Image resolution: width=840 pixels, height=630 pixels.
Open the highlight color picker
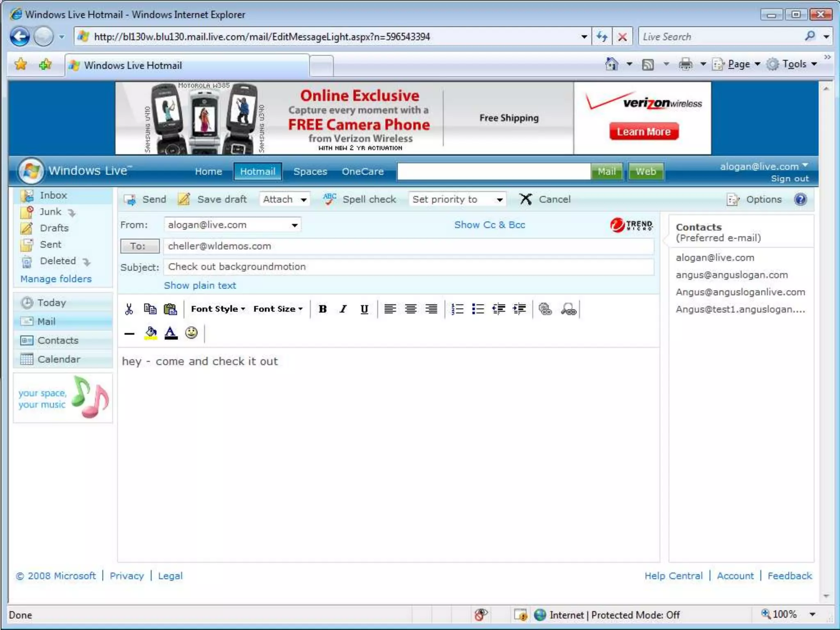(151, 333)
